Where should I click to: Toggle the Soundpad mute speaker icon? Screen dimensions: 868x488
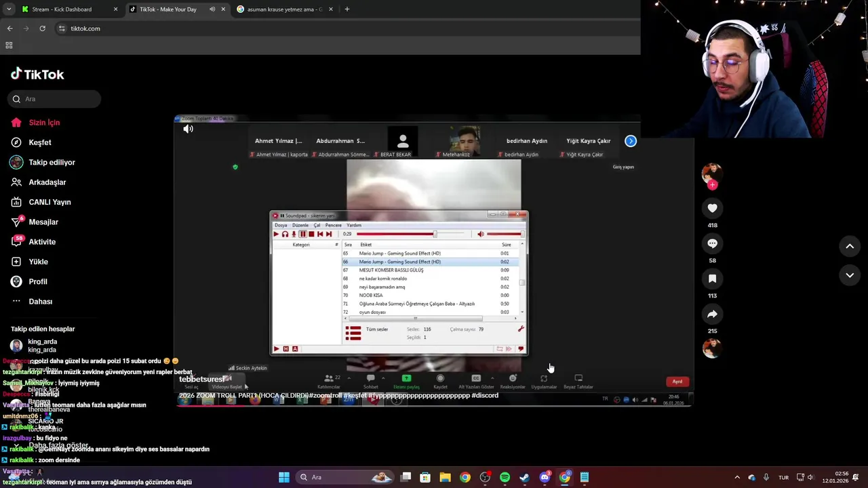(481, 234)
